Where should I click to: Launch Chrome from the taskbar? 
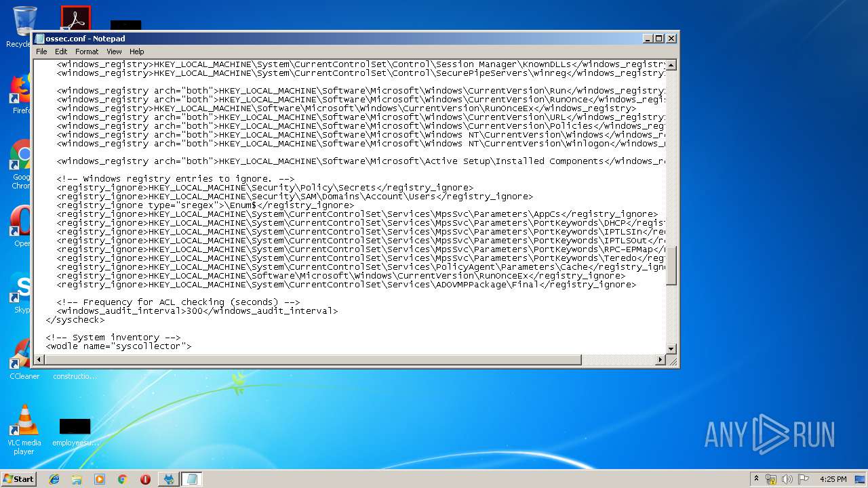(123, 479)
